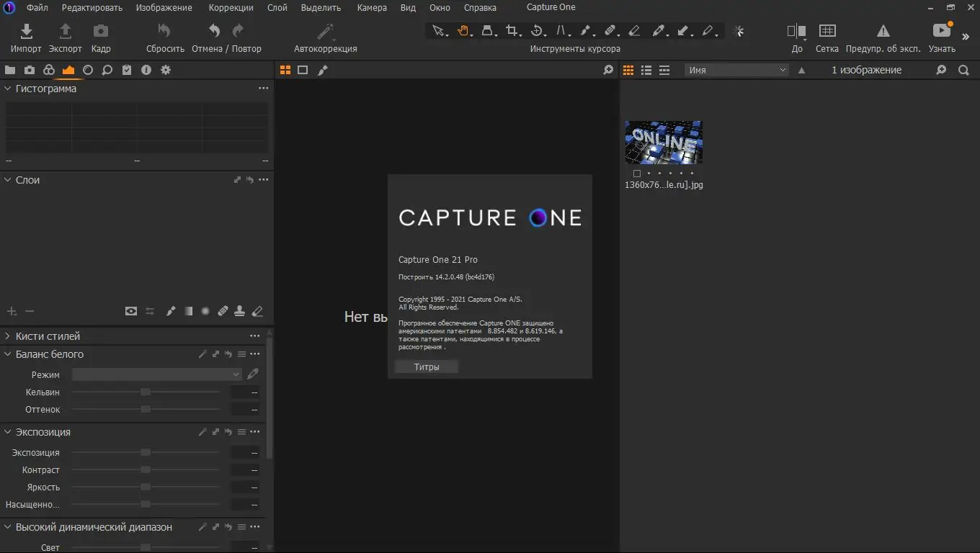980x553 pixels.
Task: Open the Слой menu
Action: click(x=277, y=8)
